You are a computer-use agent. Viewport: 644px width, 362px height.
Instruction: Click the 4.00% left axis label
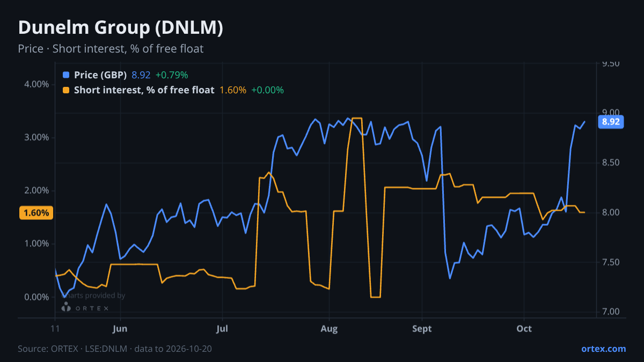(37, 85)
